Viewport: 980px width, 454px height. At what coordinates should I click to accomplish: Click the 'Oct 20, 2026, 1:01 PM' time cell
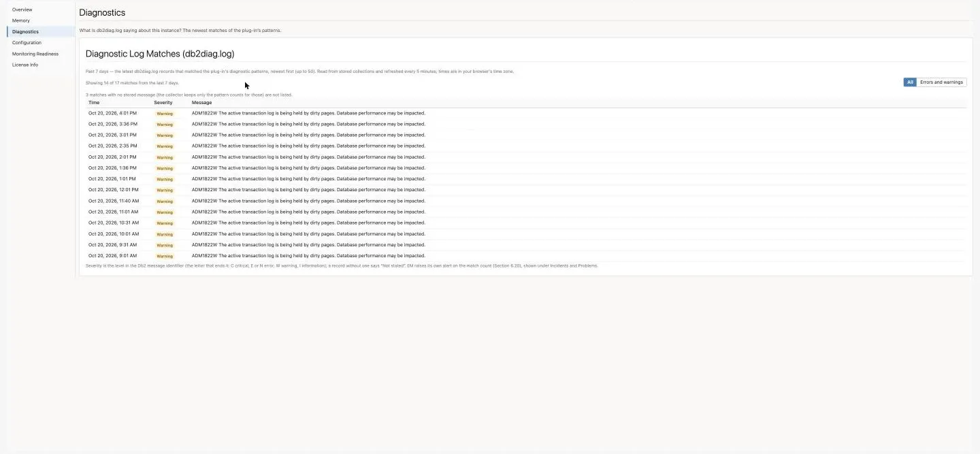112,178
